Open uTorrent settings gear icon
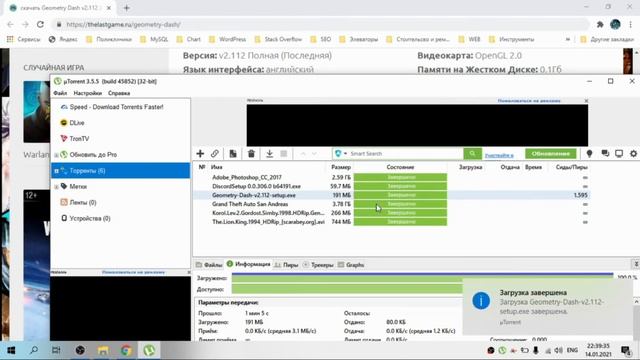Viewport: 640px width, 360px height. 633,154
